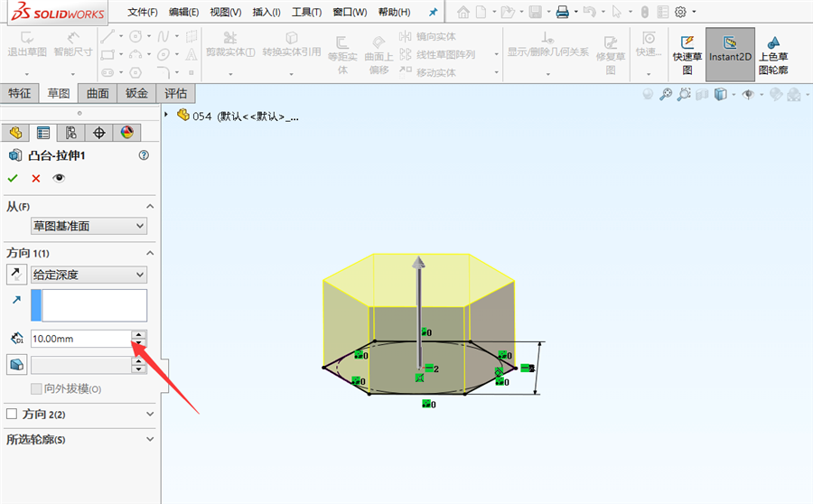Collapse the From section

[x=150, y=206]
